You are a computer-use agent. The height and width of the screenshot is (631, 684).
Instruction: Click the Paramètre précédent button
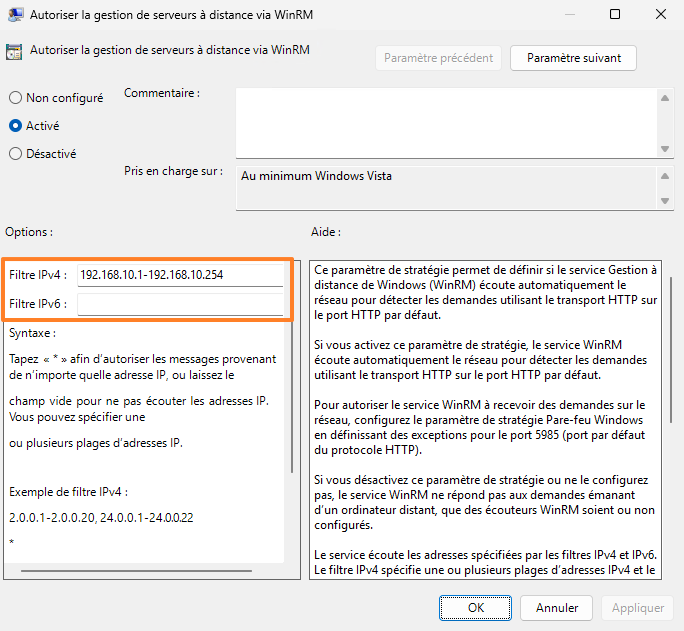coord(438,58)
